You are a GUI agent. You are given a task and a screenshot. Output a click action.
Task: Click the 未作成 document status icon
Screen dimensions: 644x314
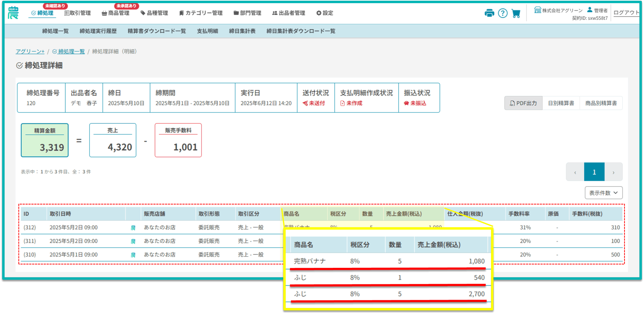(x=342, y=103)
